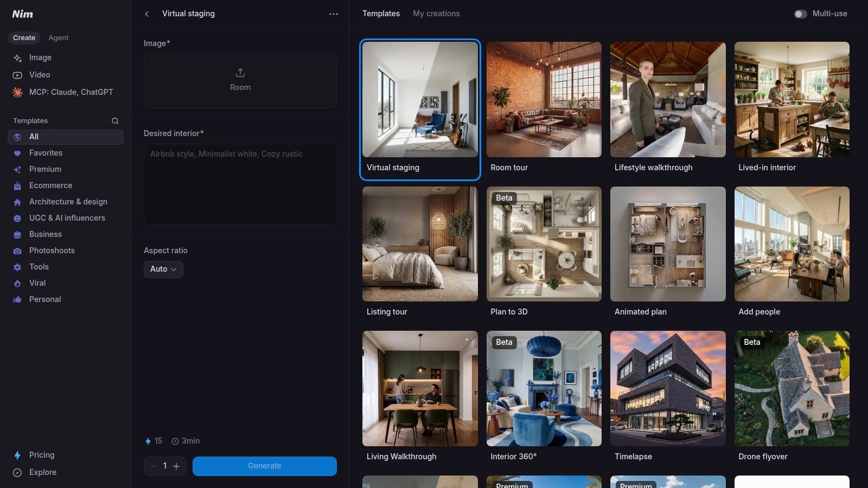Click the compass icon beside Explore
The height and width of the screenshot is (488, 868).
pos(17,473)
